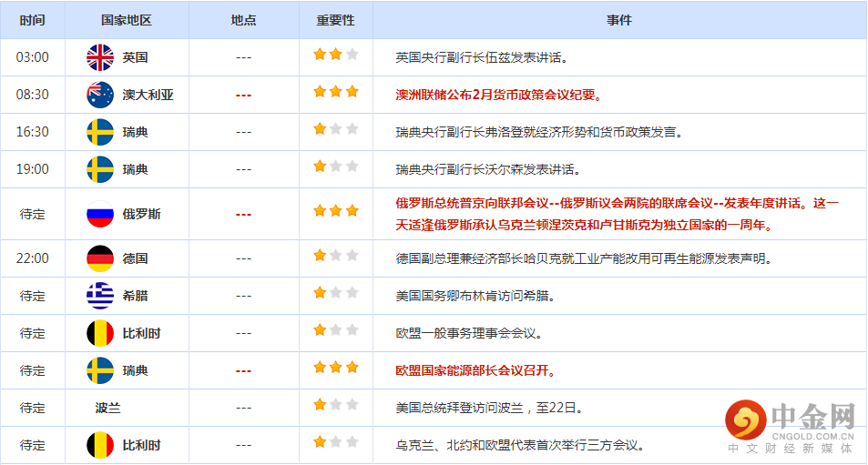Click the 中金网 logo icon

[745, 420]
